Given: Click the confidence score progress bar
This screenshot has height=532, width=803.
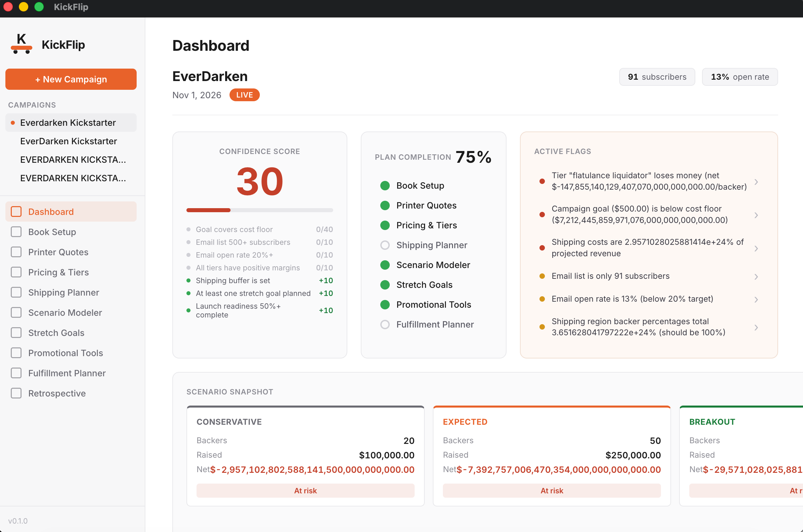Looking at the screenshot, I should pyautogui.click(x=259, y=211).
